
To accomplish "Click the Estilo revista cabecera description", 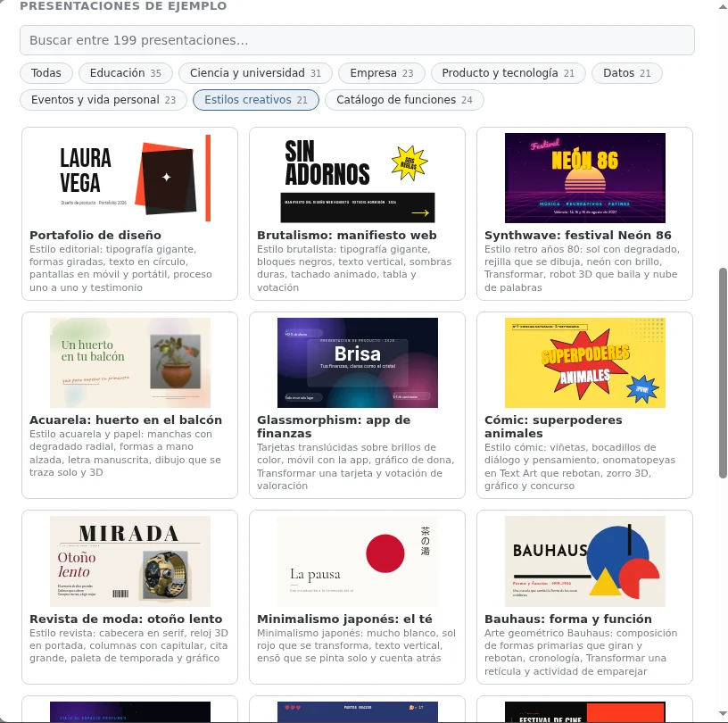I will coord(128,645).
